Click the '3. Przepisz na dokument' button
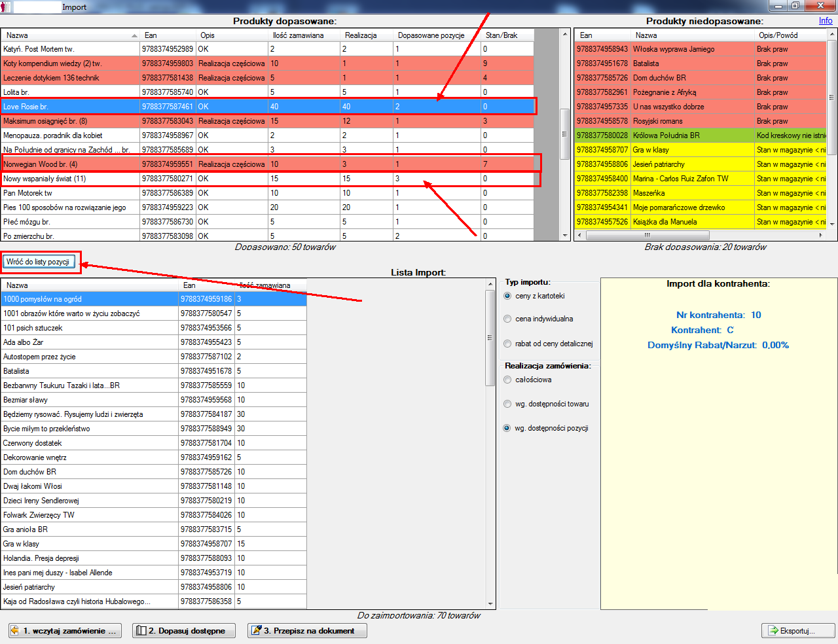 [x=307, y=630]
